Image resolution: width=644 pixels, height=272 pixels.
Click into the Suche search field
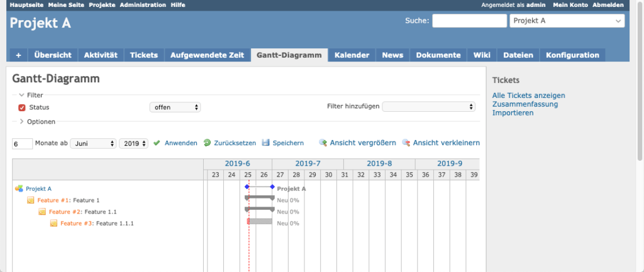[x=469, y=21]
